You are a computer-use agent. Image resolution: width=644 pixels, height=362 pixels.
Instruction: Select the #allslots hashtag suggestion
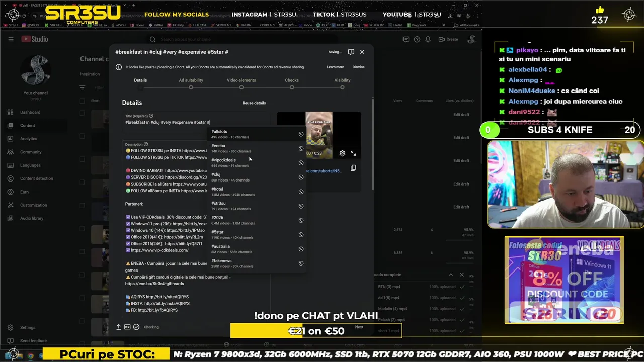pyautogui.click(x=257, y=134)
